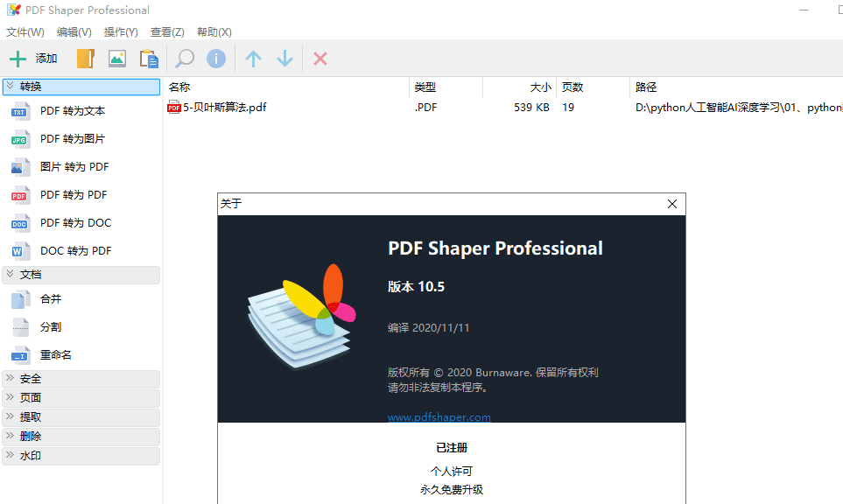Choose the 分割 document action
The image size is (843, 504).
point(51,327)
